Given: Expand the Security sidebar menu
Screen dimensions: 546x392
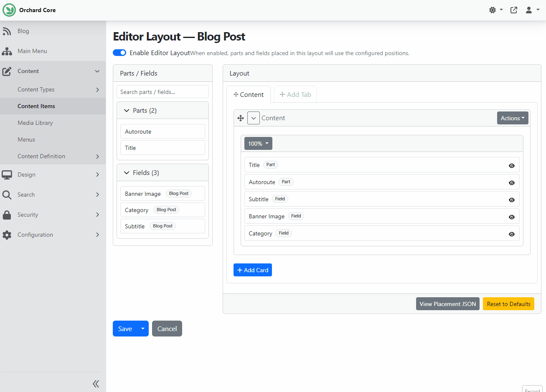Looking at the screenshot, I should pos(97,215).
